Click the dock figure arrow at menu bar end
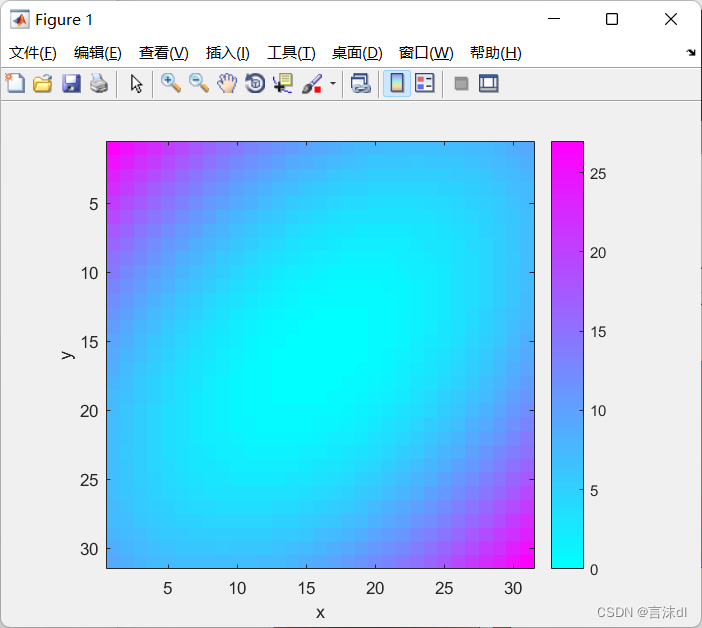This screenshot has width=702, height=628. click(x=691, y=53)
